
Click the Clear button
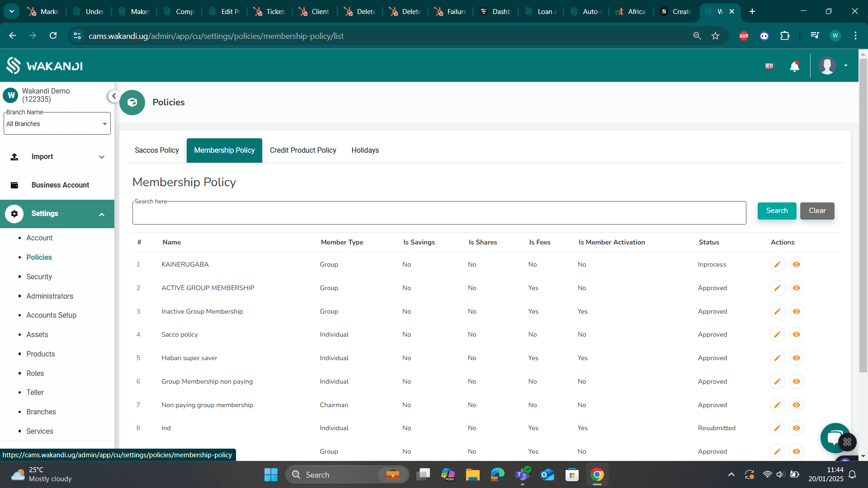[x=817, y=211]
